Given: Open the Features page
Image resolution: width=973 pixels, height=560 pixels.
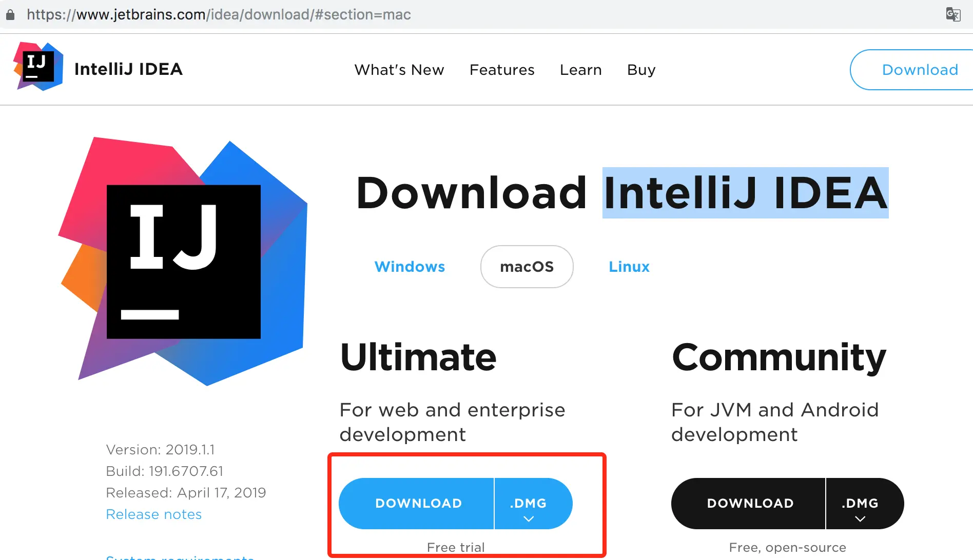Looking at the screenshot, I should coord(502,70).
